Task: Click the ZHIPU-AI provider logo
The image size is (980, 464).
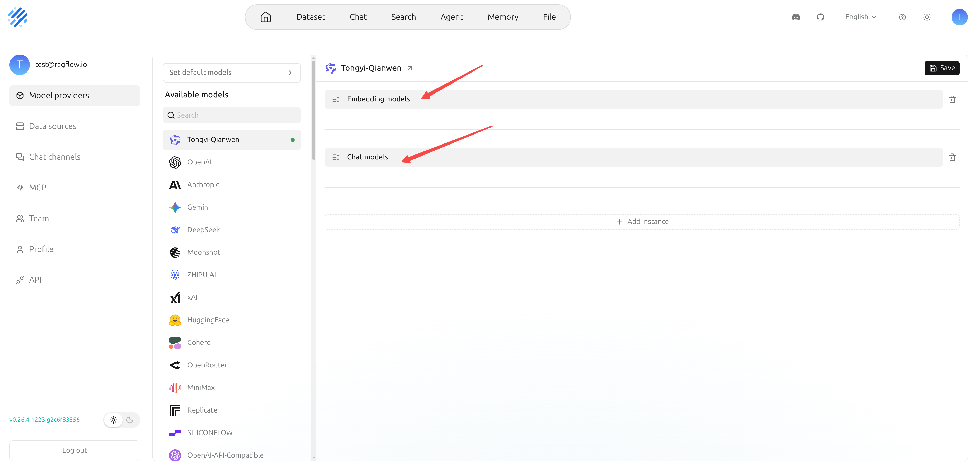Action: (x=175, y=275)
